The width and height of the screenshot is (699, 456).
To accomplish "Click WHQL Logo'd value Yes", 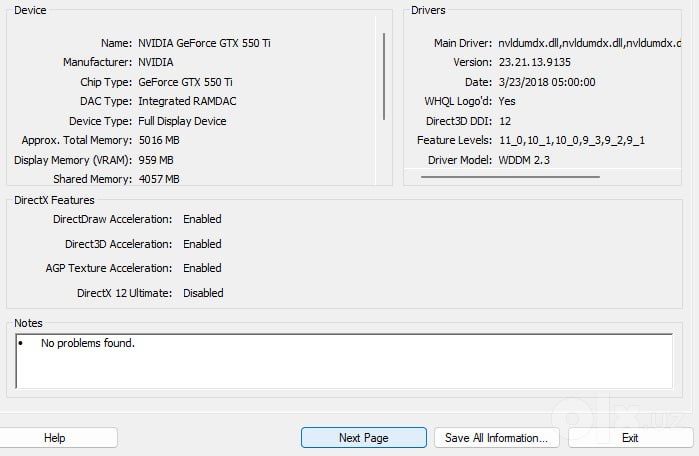I will pos(507,101).
